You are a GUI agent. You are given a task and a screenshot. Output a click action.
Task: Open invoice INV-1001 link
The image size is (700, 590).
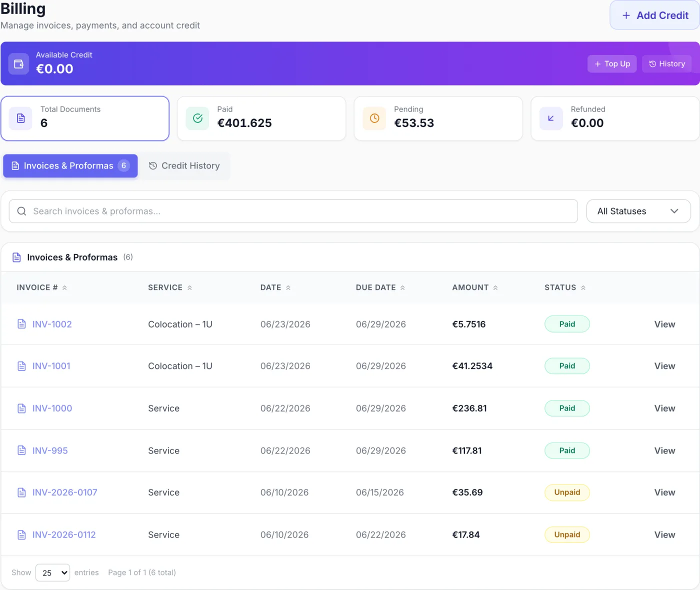tap(51, 366)
